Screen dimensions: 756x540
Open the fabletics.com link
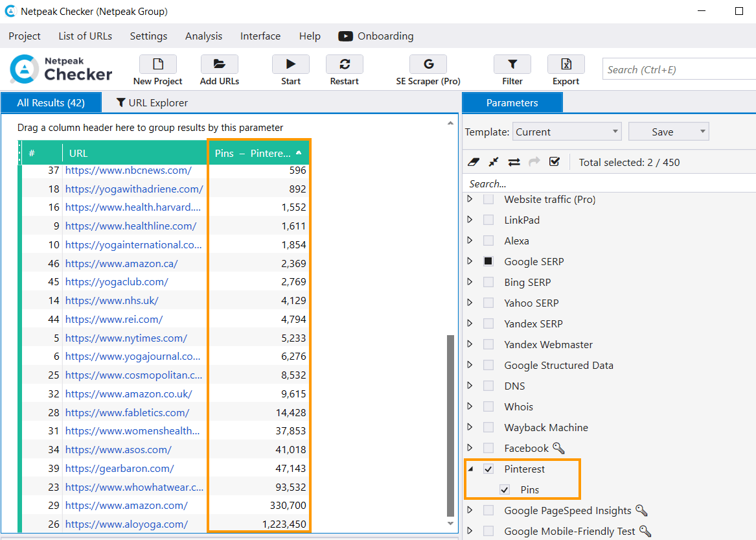click(127, 412)
